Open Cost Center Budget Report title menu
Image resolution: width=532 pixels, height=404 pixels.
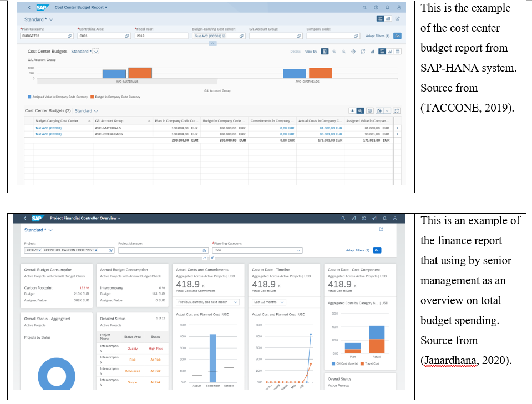pyautogui.click(x=81, y=7)
